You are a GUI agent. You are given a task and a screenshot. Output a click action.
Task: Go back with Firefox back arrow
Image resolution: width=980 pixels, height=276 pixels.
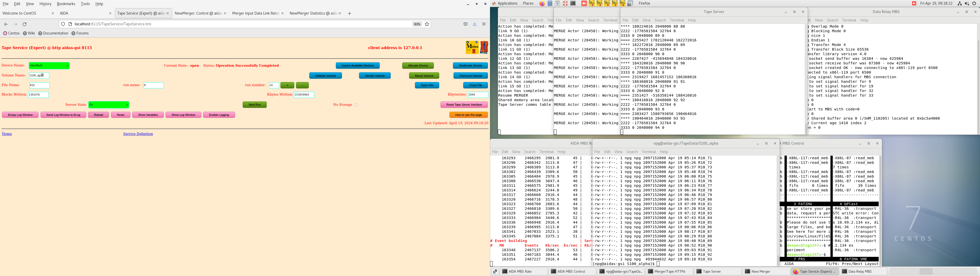6,24
